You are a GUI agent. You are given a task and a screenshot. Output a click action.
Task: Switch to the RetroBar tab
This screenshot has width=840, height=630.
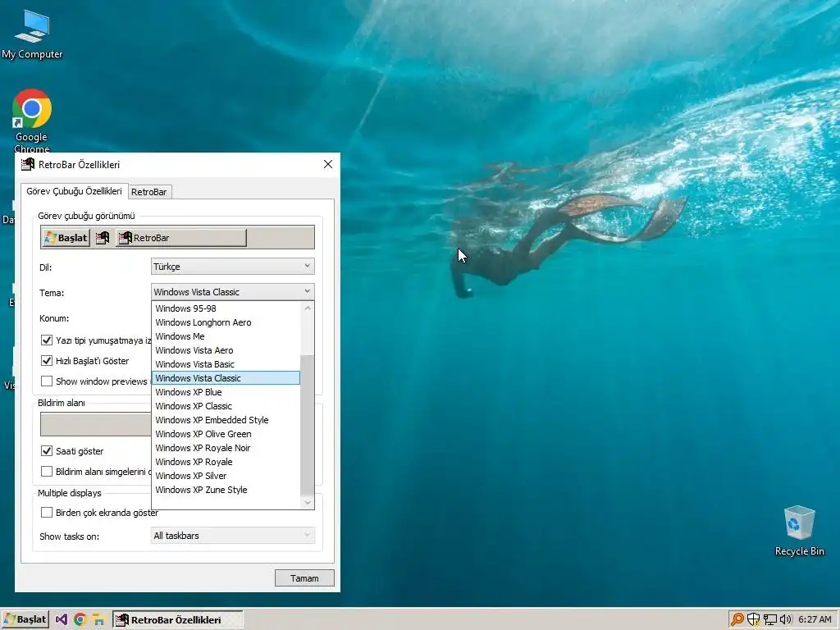click(149, 192)
